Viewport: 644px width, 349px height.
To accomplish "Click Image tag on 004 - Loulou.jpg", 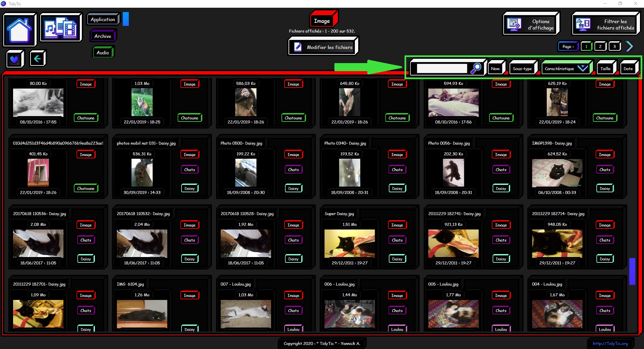I will coord(605,295).
